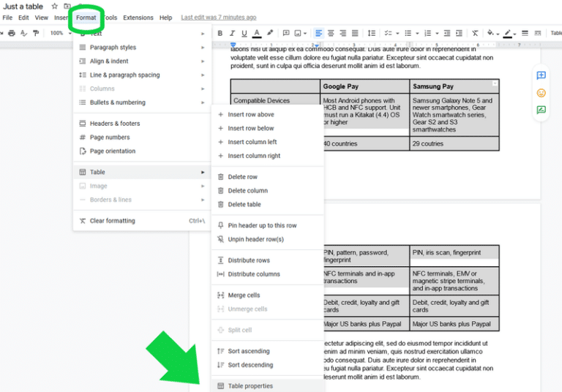This screenshot has width=562, height=392.
Task: Choose Page numbers
Action: click(x=142, y=137)
